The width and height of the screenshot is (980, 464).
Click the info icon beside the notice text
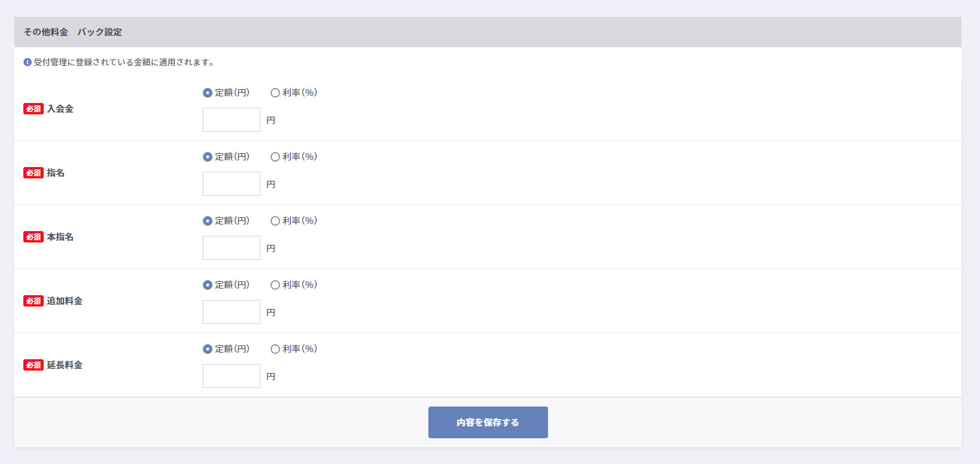(28, 62)
